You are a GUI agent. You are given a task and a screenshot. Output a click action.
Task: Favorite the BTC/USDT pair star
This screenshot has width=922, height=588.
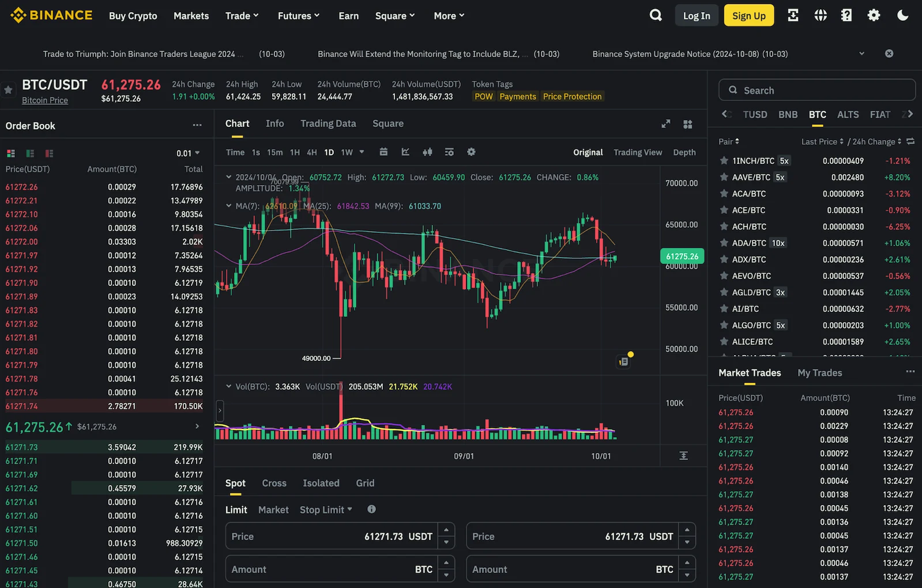pos(8,90)
